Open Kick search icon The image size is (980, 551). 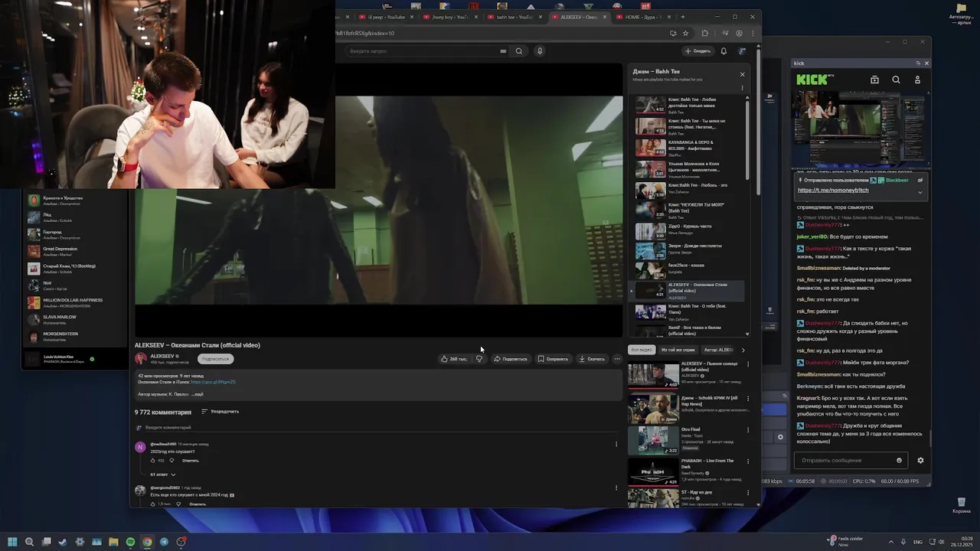coord(896,80)
